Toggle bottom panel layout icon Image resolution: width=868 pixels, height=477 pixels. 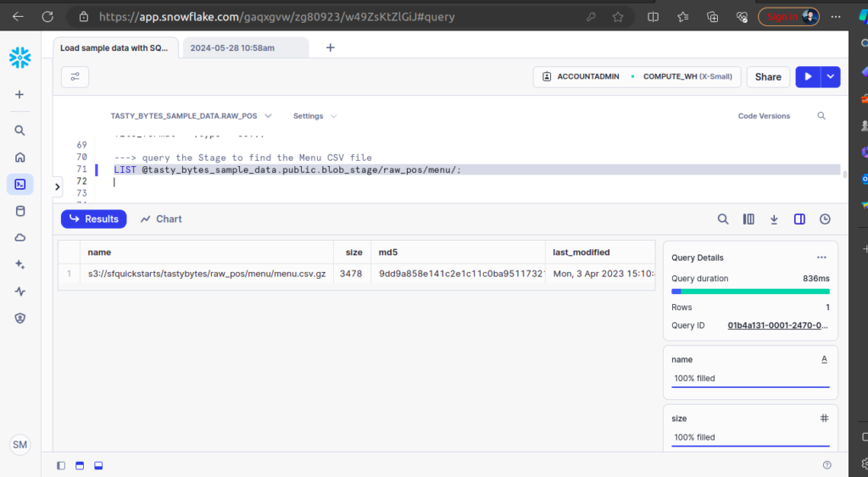[x=98, y=465]
